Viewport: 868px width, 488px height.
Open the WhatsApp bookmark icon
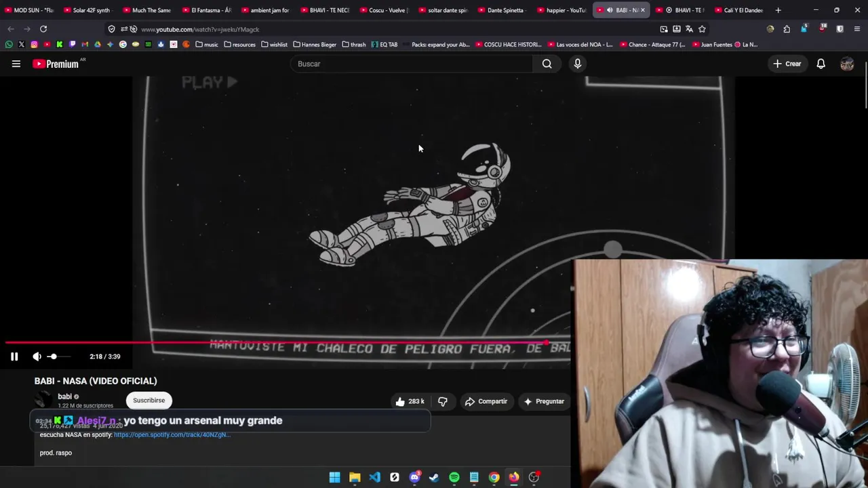pyautogui.click(x=9, y=45)
